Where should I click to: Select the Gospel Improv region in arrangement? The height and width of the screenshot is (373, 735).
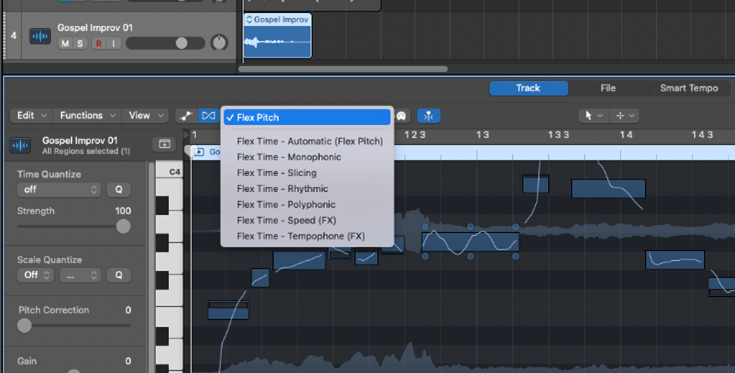(278, 36)
